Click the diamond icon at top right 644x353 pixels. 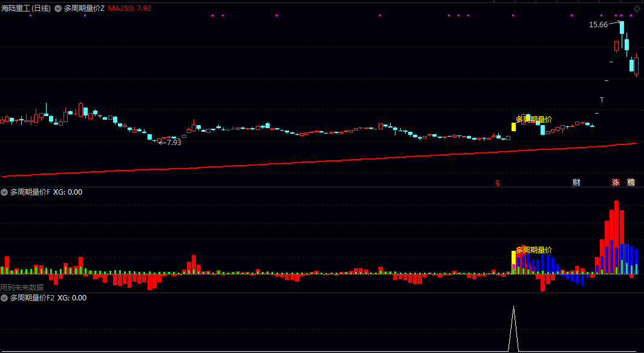636,8
